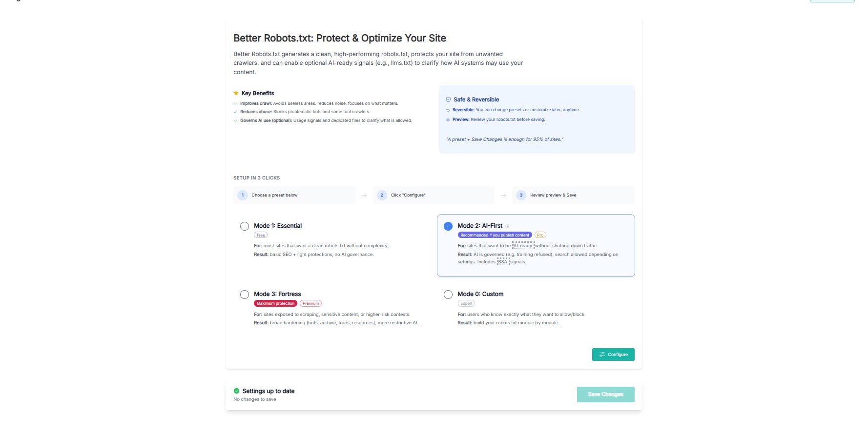This screenshot has width=868, height=434.
Task: Click the numbered badge for step 3
Action: 521,195
